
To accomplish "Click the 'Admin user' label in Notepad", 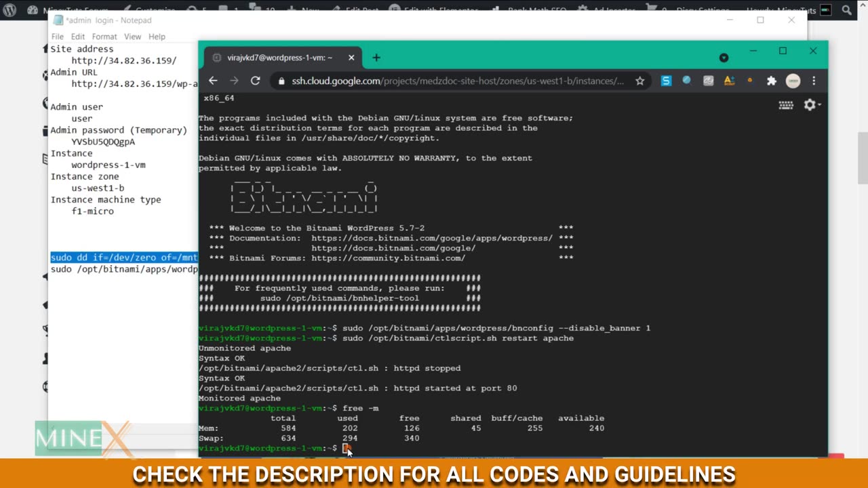I will 77,106.
